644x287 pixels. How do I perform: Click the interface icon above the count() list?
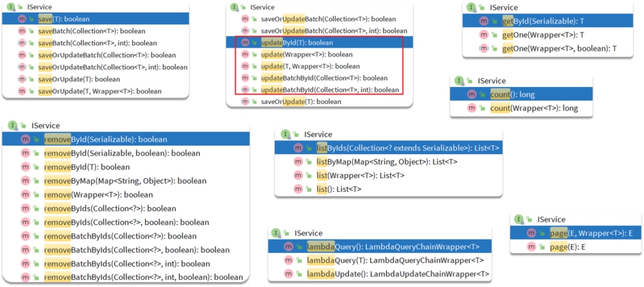point(459,81)
